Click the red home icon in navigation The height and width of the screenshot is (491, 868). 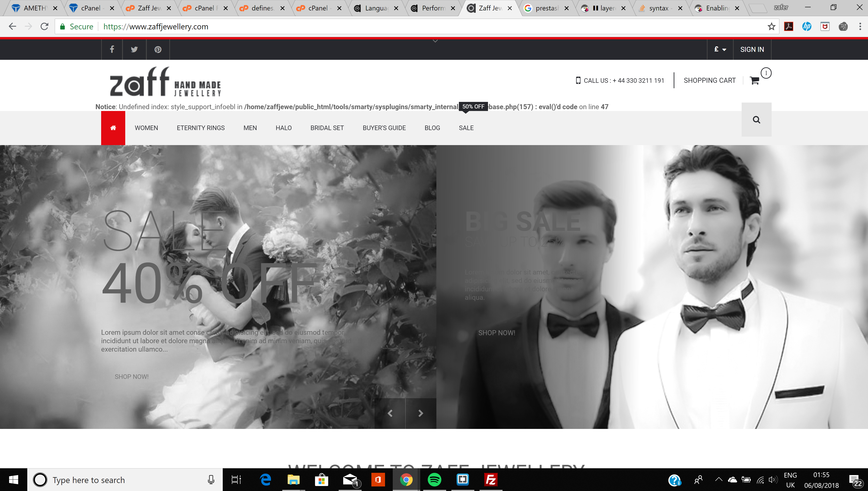(x=113, y=128)
